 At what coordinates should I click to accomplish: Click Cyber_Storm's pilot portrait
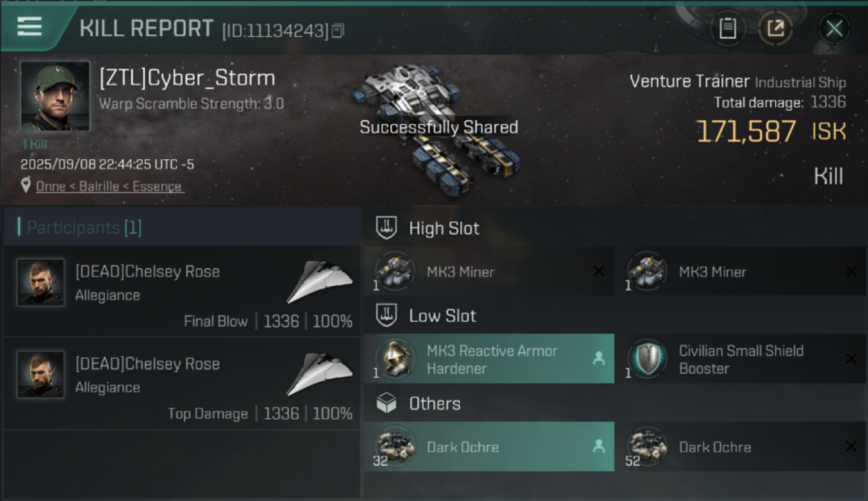[x=54, y=96]
